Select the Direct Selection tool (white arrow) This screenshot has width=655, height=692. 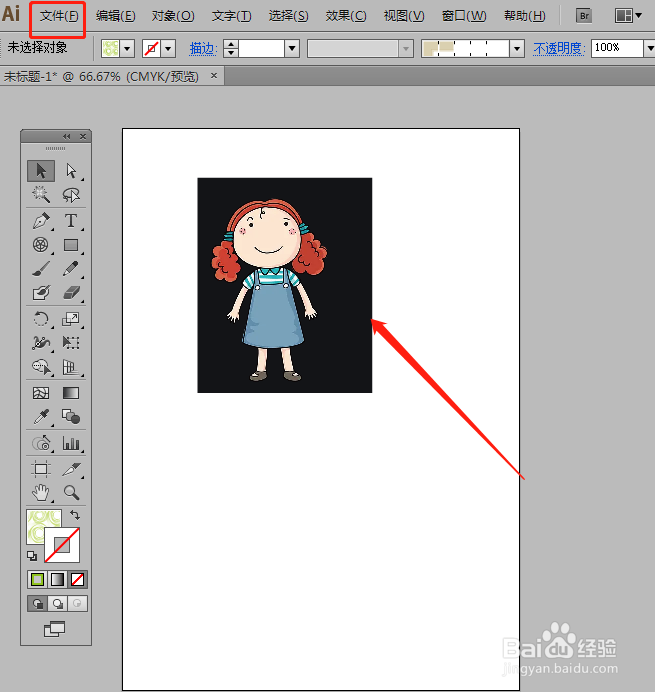click(71, 171)
